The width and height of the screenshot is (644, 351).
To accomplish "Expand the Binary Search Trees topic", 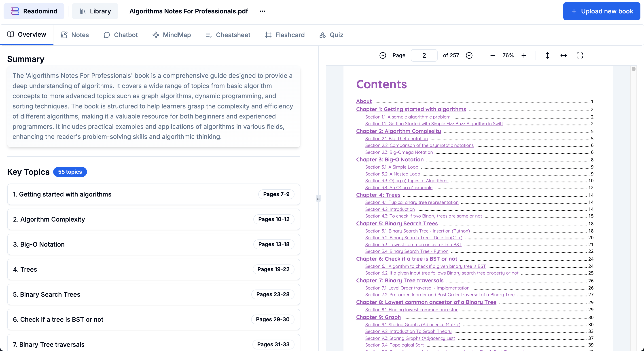I will [153, 294].
